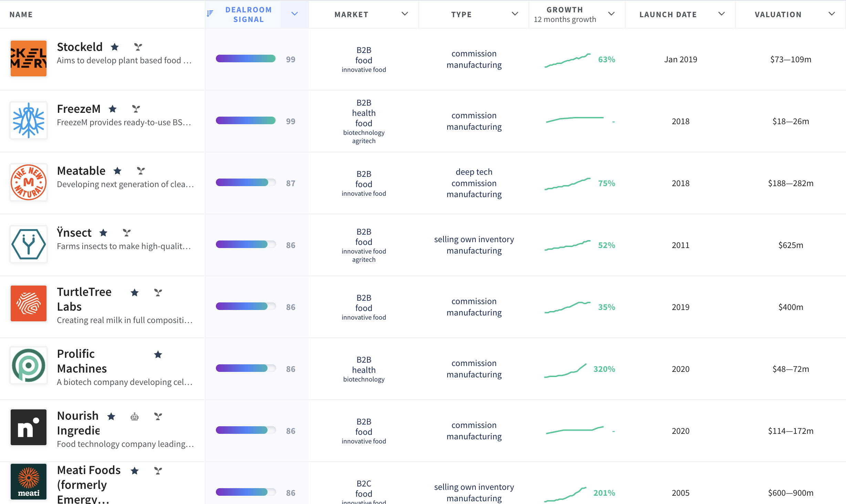Open the Market column dropdown

coord(405,14)
